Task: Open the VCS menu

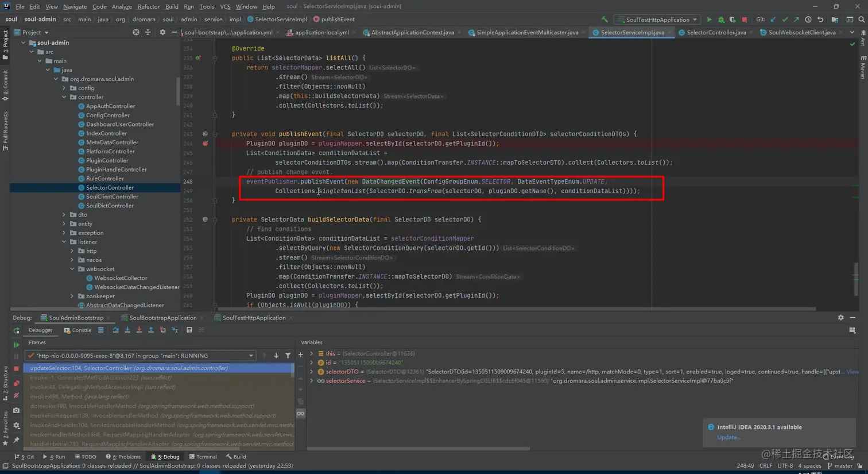Action: [225, 6]
